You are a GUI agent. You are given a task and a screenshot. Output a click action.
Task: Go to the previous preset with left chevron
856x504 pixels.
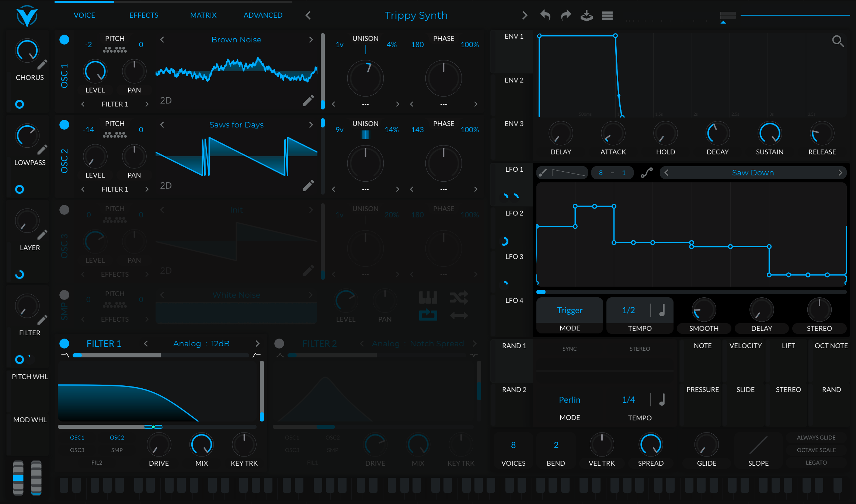(x=308, y=15)
